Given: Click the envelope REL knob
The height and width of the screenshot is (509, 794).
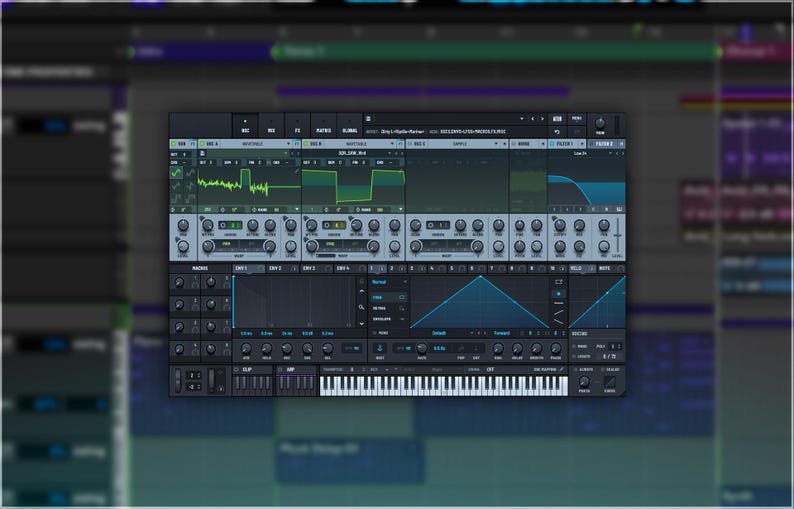Looking at the screenshot, I should pos(328,348).
